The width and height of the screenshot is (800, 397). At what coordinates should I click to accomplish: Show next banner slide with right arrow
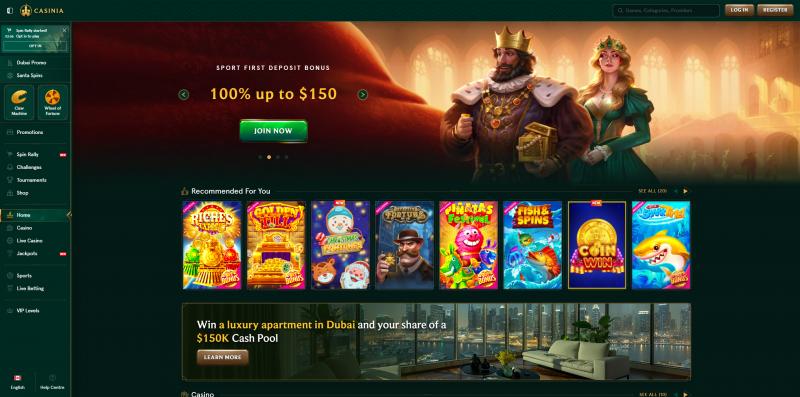[x=363, y=94]
